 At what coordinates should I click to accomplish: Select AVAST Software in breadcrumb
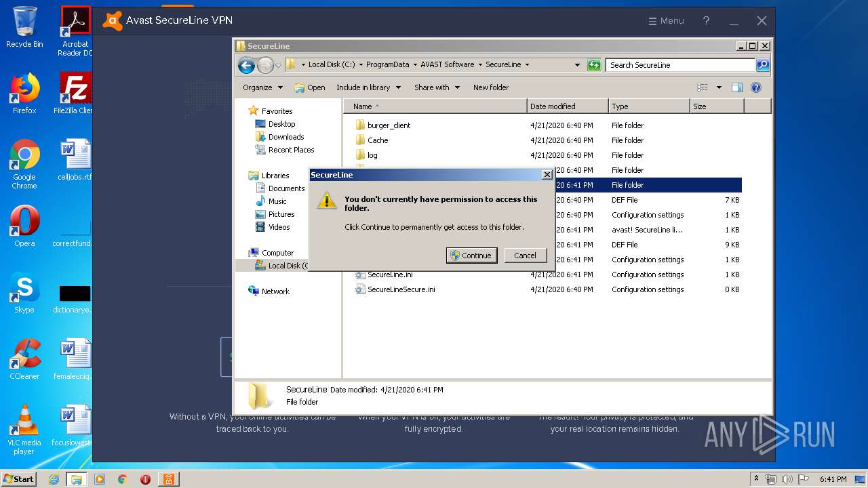[x=447, y=65]
